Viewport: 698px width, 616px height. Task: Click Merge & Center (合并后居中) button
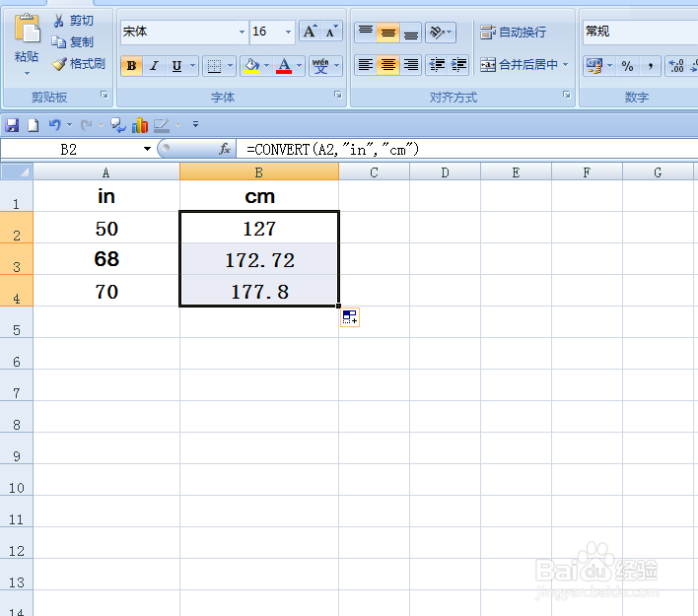(519, 65)
